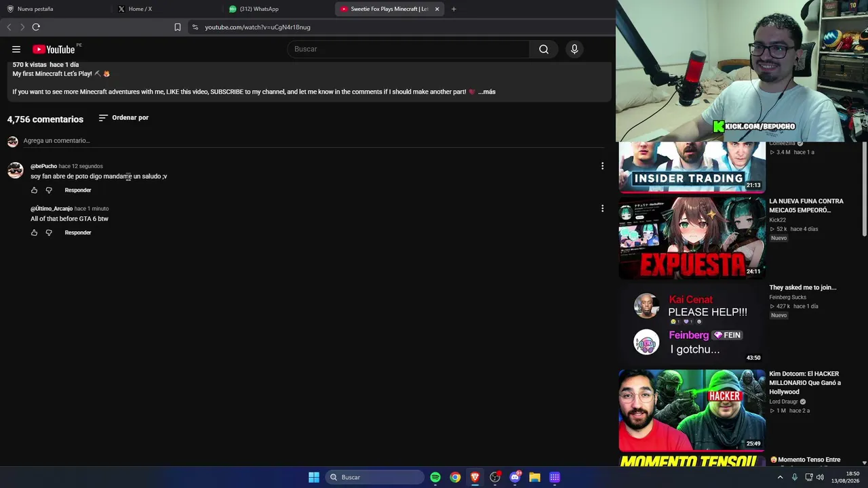
Task: Open the taskbar microphone indicator
Action: pyautogui.click(x=795, y=477)
